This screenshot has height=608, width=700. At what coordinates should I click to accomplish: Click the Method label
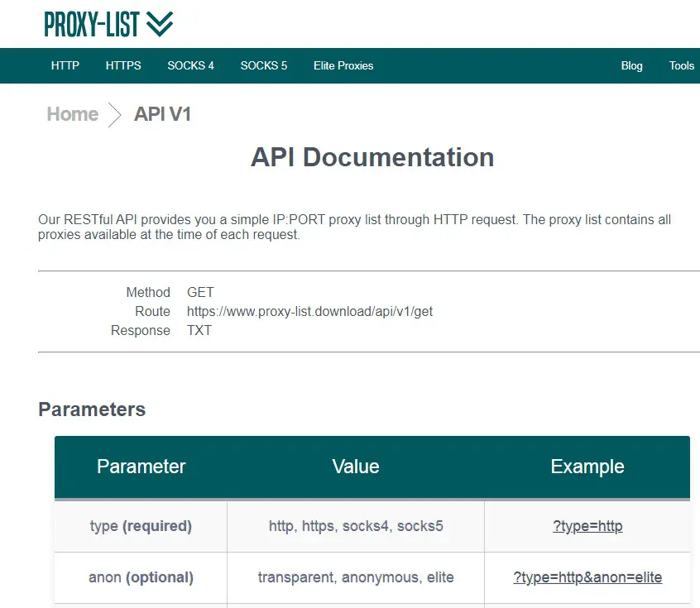coord(148,292)
